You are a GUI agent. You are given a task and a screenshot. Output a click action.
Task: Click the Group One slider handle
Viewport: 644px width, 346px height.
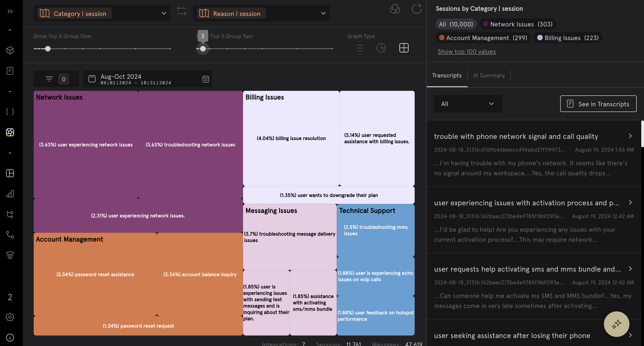(x=48, y=48)
